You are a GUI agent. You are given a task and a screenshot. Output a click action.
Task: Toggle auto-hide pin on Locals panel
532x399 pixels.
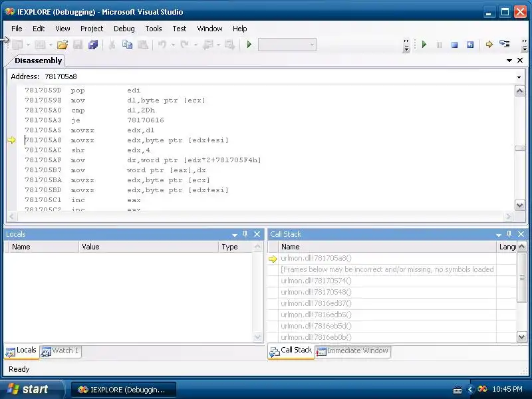coord(245,234)
